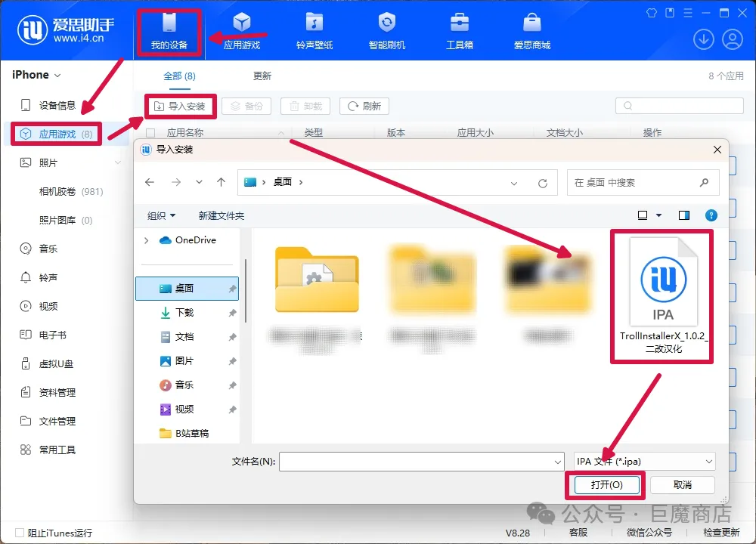Open 照片图库 (0) entry
This screenshot has height=544, width=756.
pos(66,220)
